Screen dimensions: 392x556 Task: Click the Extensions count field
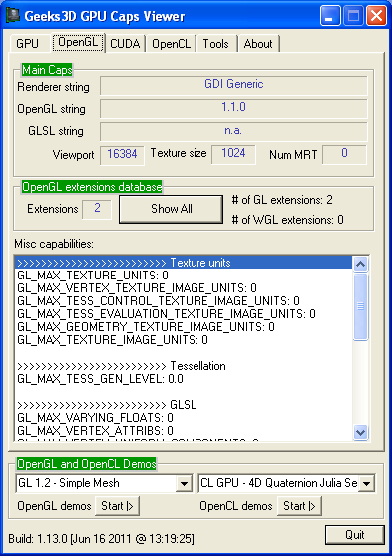tap(97, 209)
